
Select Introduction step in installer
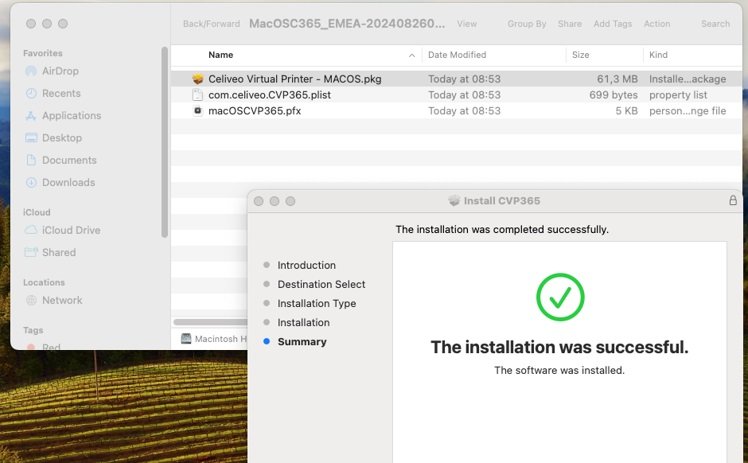tap(306, 265)
